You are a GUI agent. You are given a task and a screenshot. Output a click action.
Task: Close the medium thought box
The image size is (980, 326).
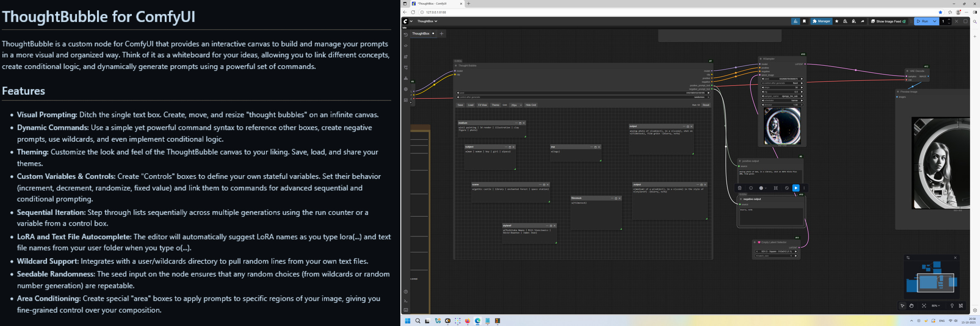click(524, 123)
